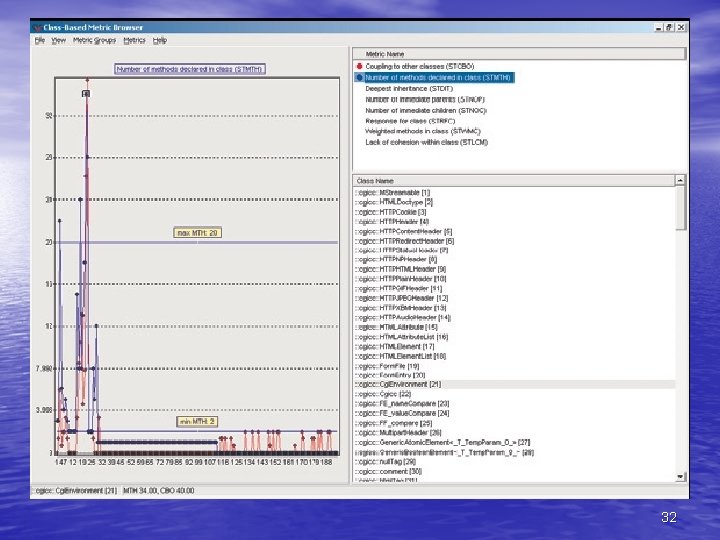Click the Class-Based Metric Browser title icon
720x540 pixels.
(38, 28)
